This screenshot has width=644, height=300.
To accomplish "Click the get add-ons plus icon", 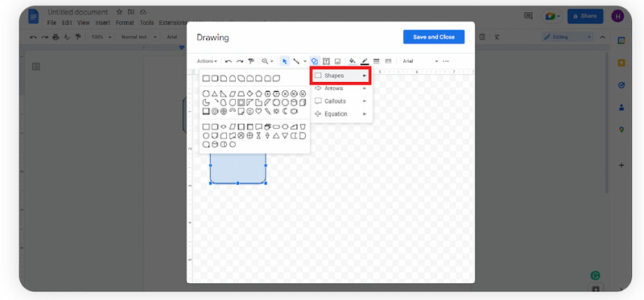I will 621,166.
